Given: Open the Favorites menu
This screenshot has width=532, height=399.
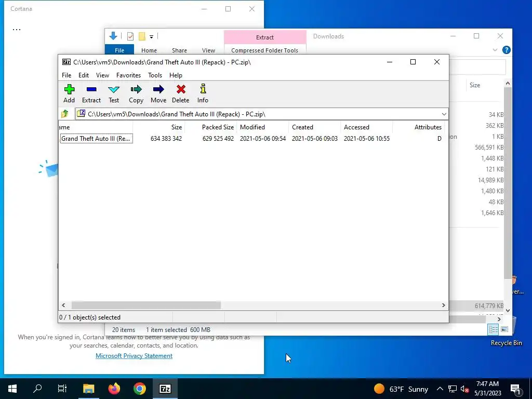Looking at the screenshot, I should [x=129, y=75].
